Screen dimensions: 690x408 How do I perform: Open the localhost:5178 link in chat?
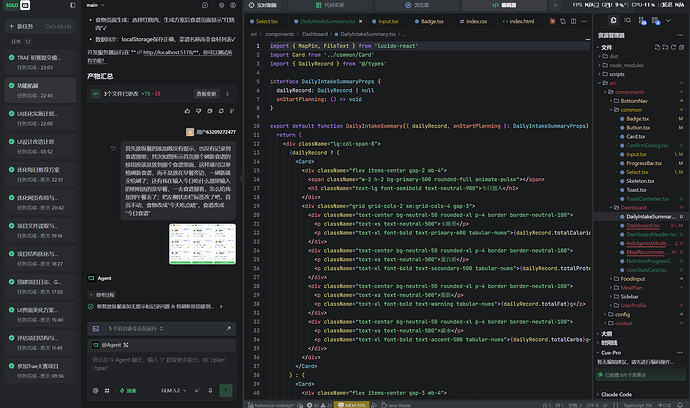coord(170,52)
